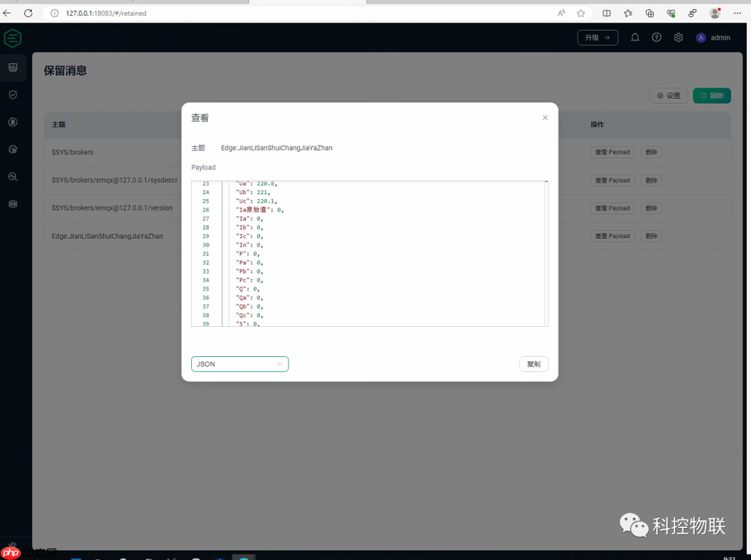Add page to favorites star icon
The image size is (751, 560).
(x=581, y=13)
